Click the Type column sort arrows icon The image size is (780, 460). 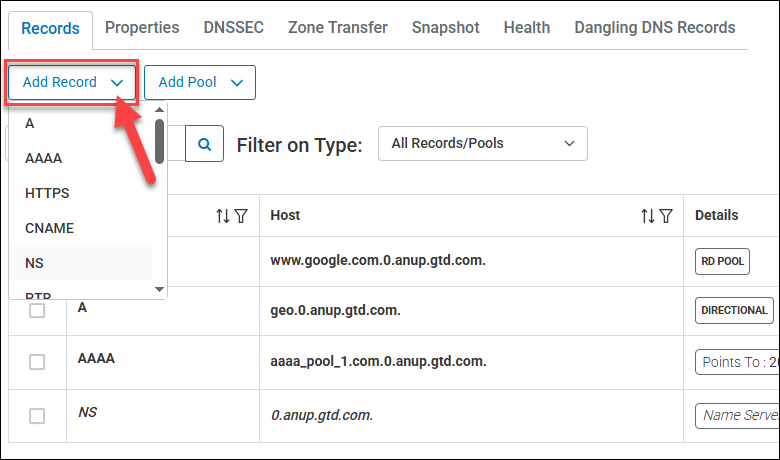[x=223, y=216]
